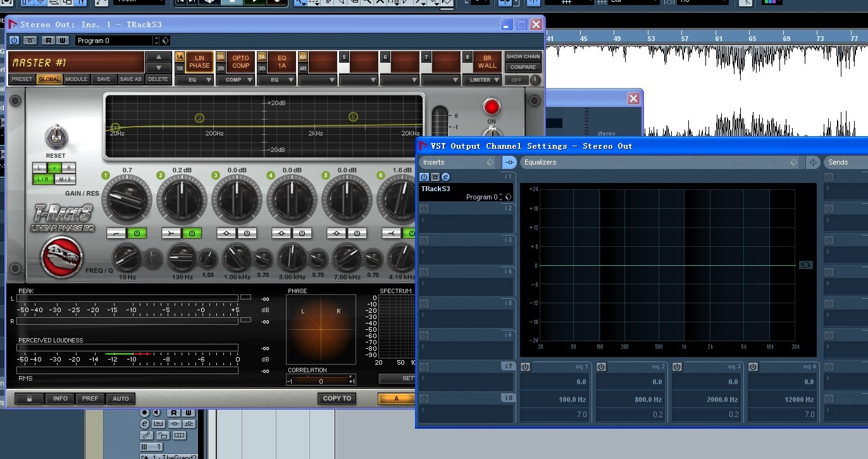868x459 pixels.
Task: Flip the RESET toggle switch
Action: [56, 137]
